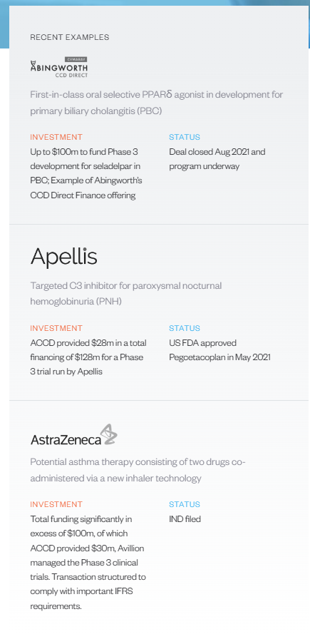Click the asthma therapy inhaler description
This screenshot has width=310, height=644.
click(x=138, y=470)
